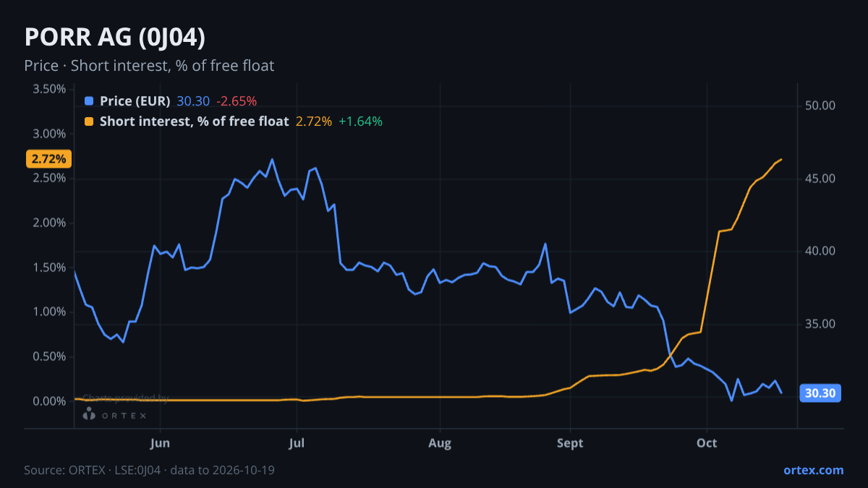Click the Source: ORTEX footer text
The height and width of the screenshot is (488, 868).
pyautogui.click(x=149, y=470)
